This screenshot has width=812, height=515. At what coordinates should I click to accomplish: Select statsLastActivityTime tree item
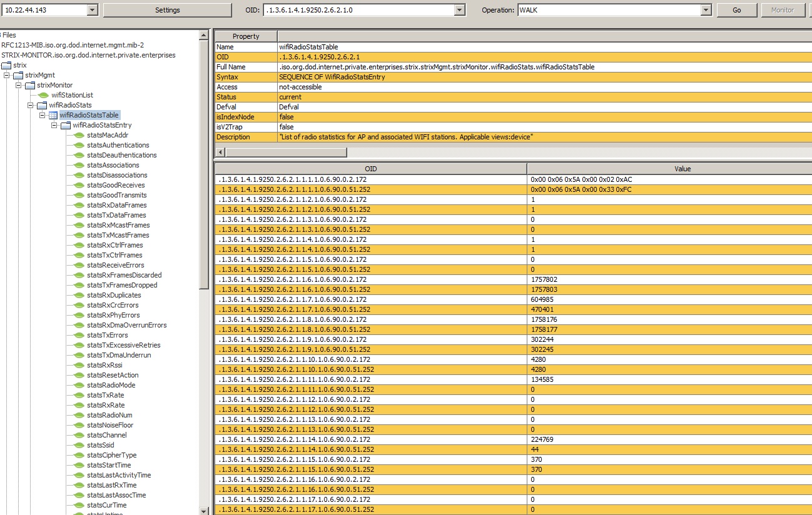tap(119, 475)
